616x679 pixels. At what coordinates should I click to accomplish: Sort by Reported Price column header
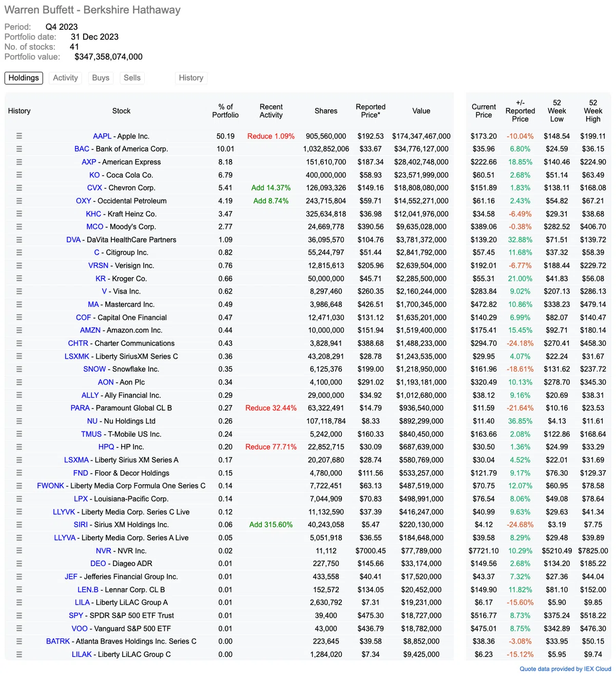pyautogui.click(x=371, y=111)
